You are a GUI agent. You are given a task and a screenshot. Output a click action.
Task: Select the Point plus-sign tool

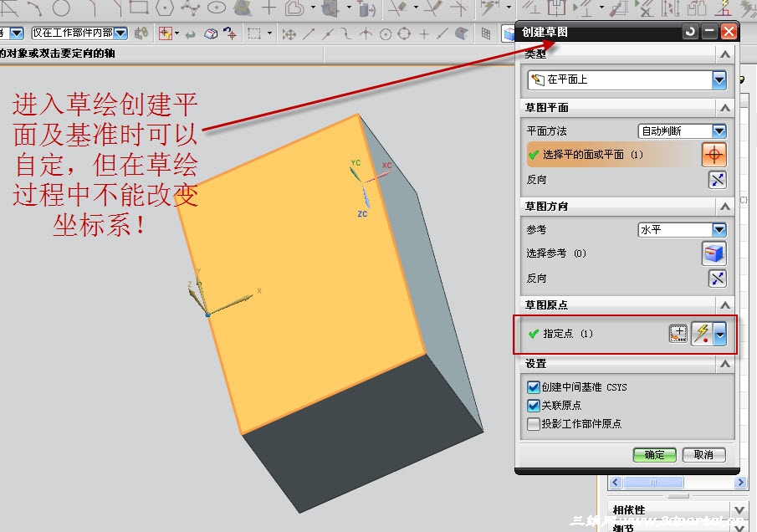point(269,8)
